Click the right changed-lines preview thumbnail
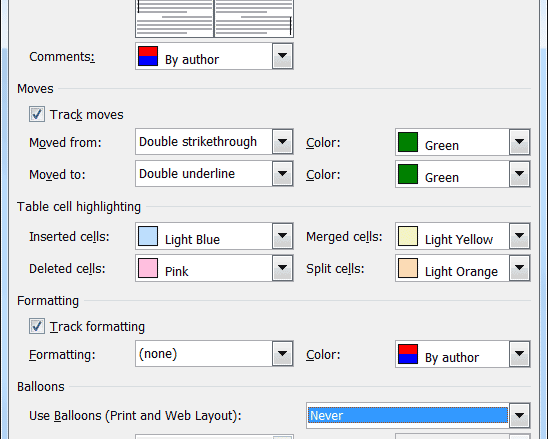 coord(254,18)
